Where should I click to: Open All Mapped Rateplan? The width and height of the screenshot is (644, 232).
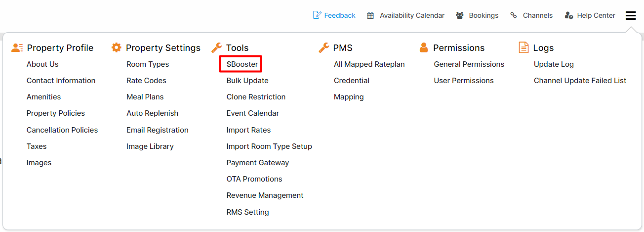(369, 64)
